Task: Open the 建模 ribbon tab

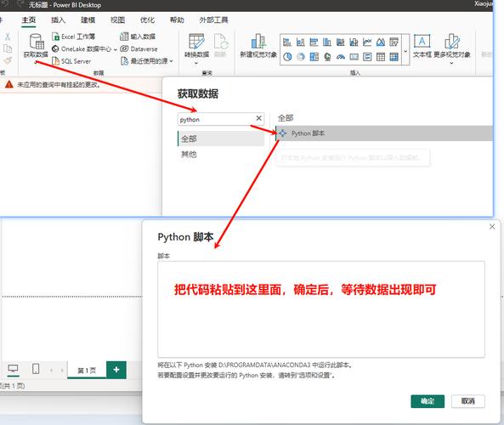Action: point(88,20)
